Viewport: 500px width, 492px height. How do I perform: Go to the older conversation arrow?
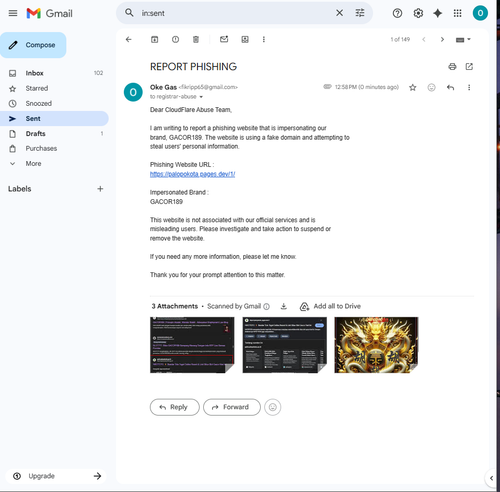(442, 39)
